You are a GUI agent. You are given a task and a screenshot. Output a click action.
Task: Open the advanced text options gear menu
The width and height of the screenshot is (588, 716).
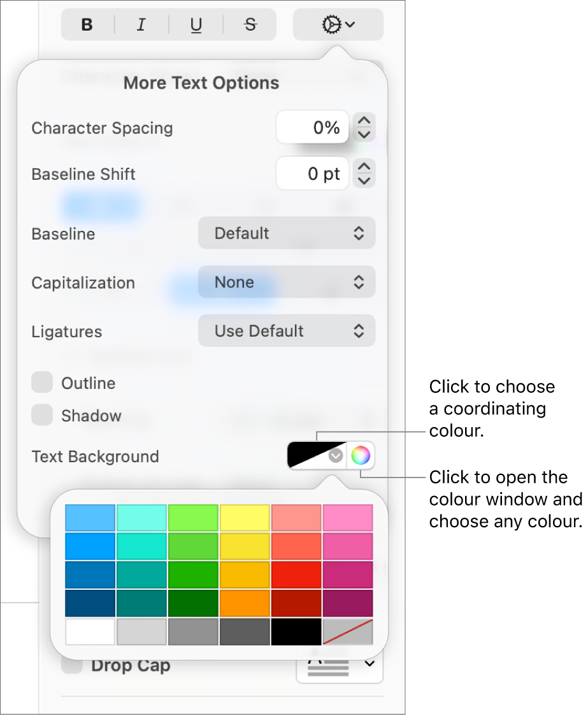tap(338, 25)
